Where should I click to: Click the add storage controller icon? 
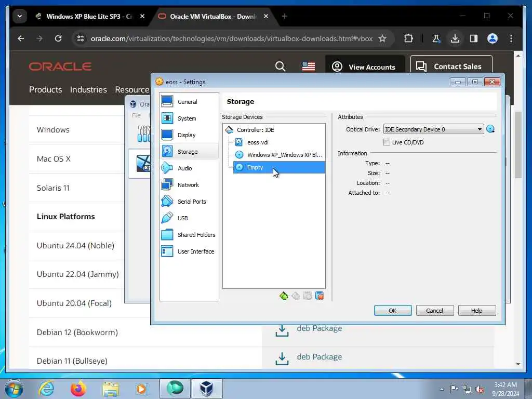pos(284,296)
